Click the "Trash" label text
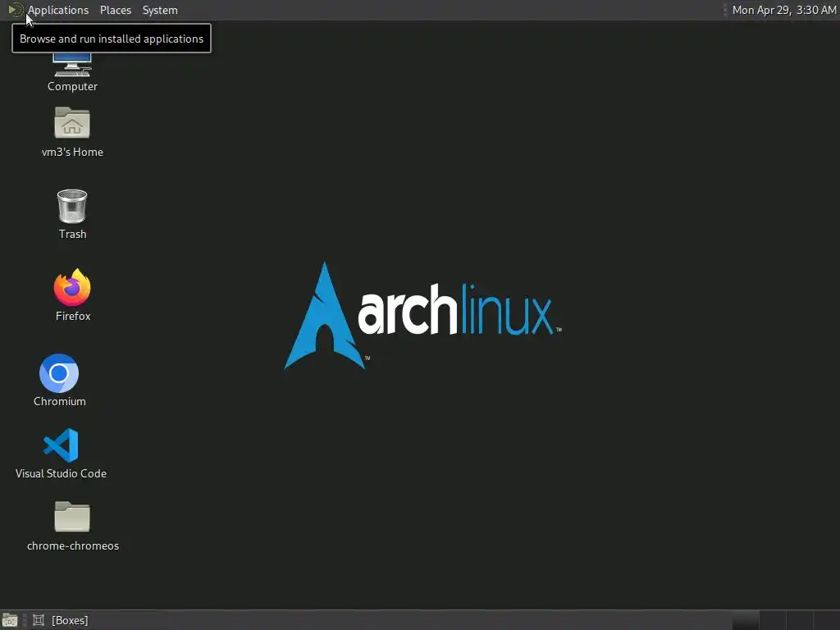Image resolution: width=840 pixels, height=630 pixels. 72,234
